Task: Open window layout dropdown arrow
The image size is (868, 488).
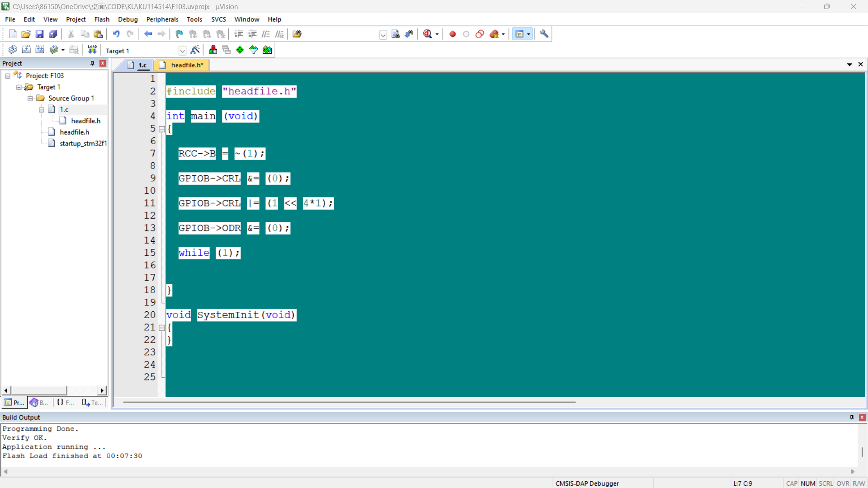Action: point(528,34)
